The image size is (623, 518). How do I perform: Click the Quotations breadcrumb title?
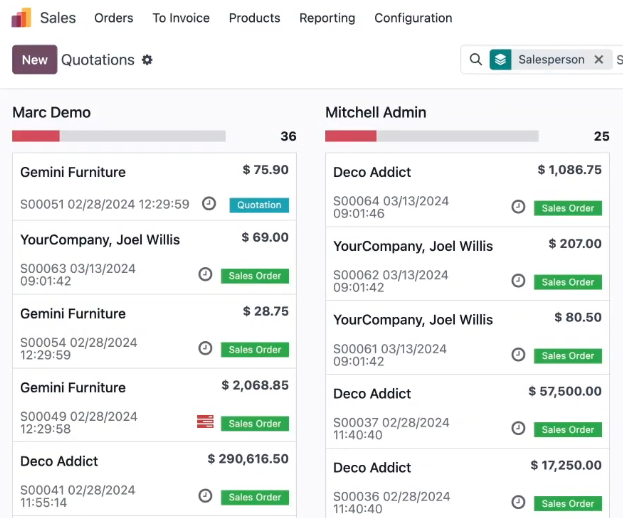(98, 60)
